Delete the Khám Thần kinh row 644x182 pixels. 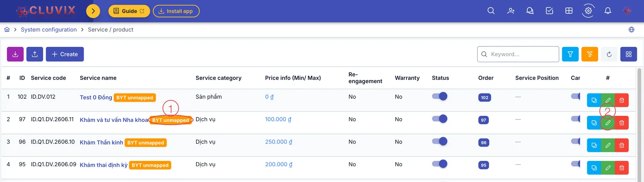[621, 145]
